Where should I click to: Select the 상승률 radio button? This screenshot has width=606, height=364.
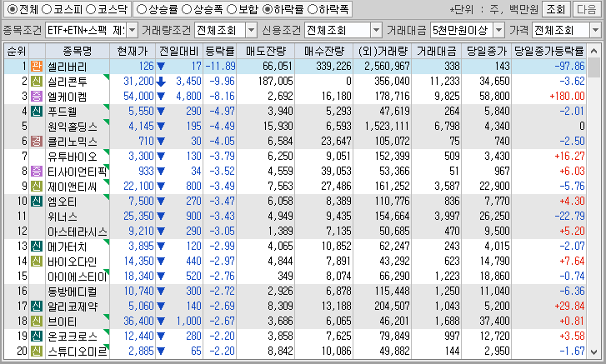click(x=142, y=10)
